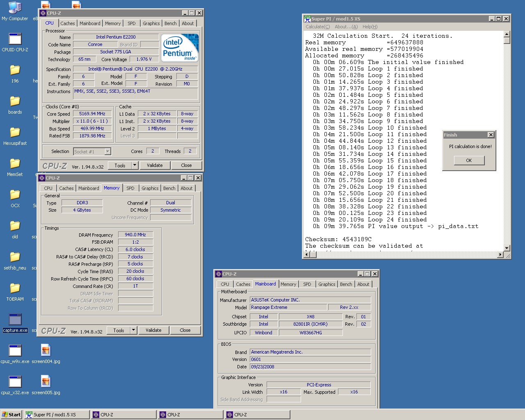Click Tools button in Memory window
Screen dimensions: 525x420
point(119,330)
